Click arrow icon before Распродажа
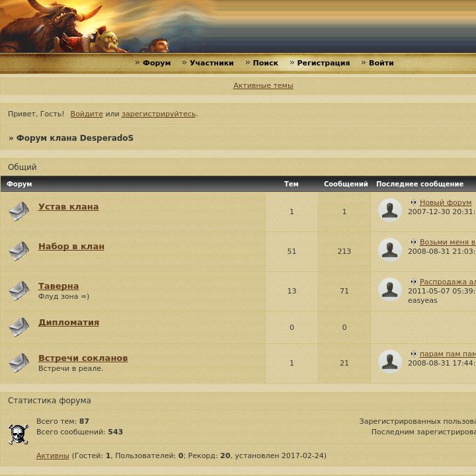This screenshot has height=476, width=476. pyautogui.click(x=413, y=282)
